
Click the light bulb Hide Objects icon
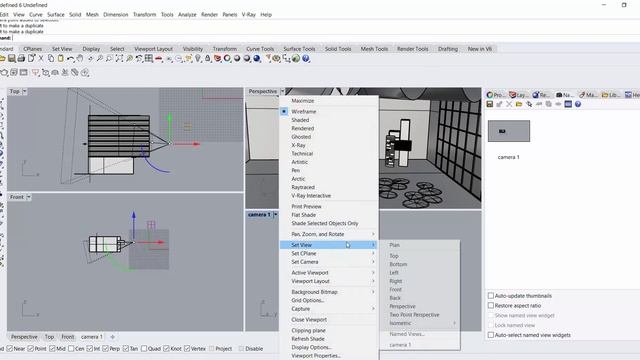click(x=198, y=58)
